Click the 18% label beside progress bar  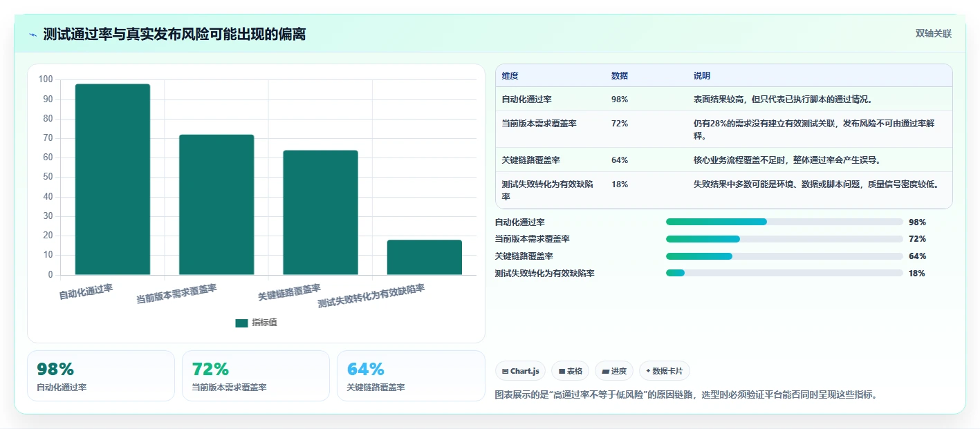click(x=917, y=274)
